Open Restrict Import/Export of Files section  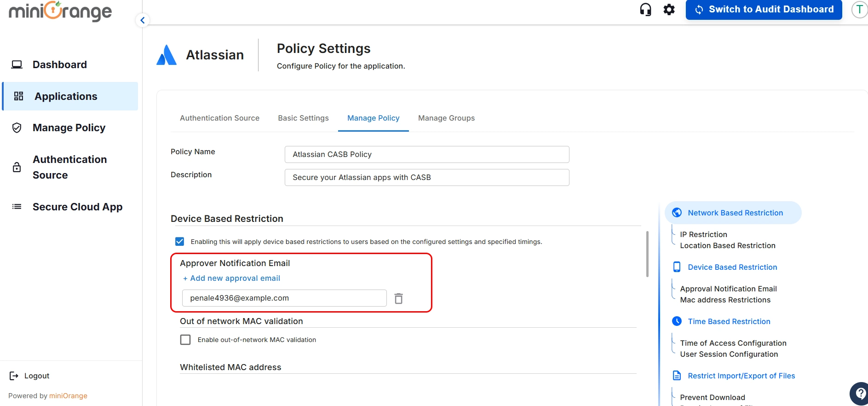[x=741, y=376]
